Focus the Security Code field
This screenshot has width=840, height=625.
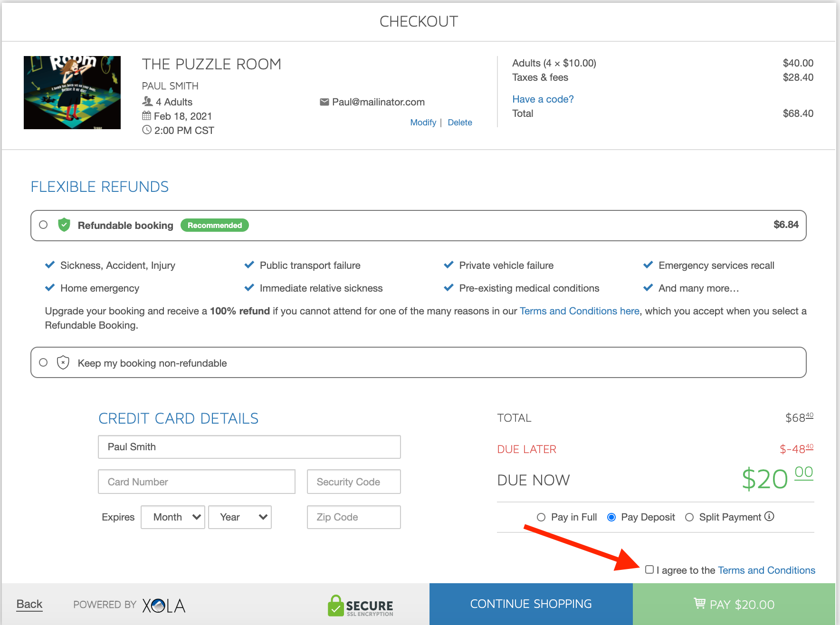click(x=354, y=482)
